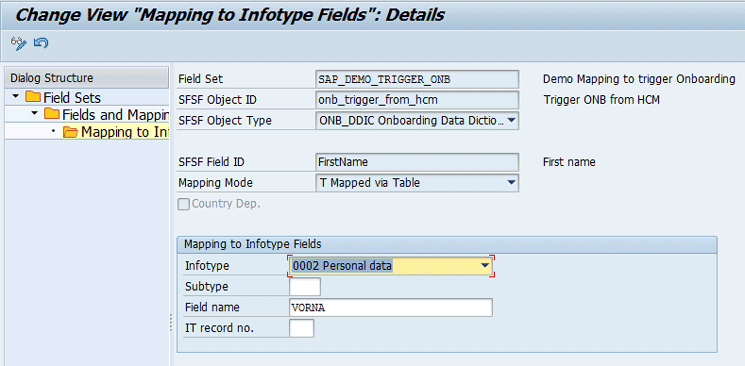Open the Infotype dropdown arrow

click(485, 266)
